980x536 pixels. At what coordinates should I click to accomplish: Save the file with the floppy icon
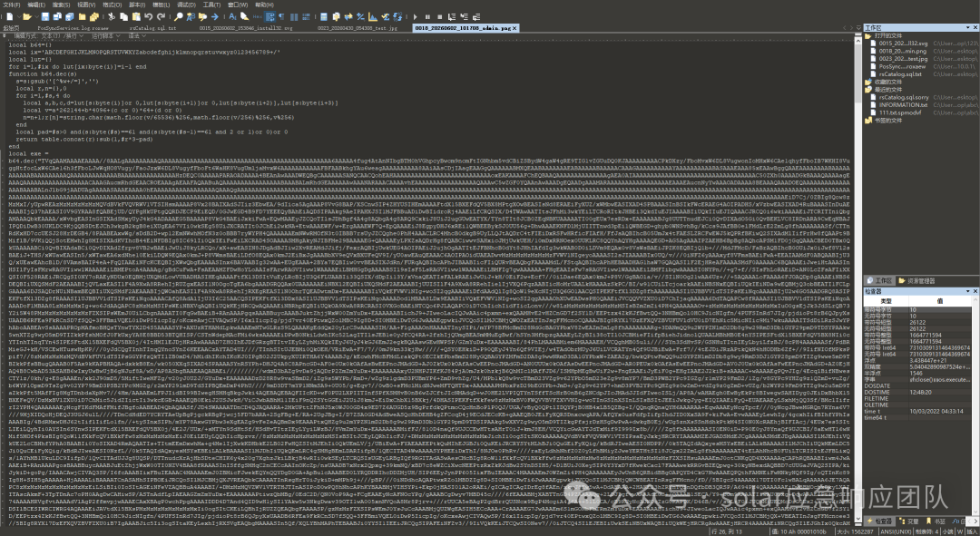[45, 17]
